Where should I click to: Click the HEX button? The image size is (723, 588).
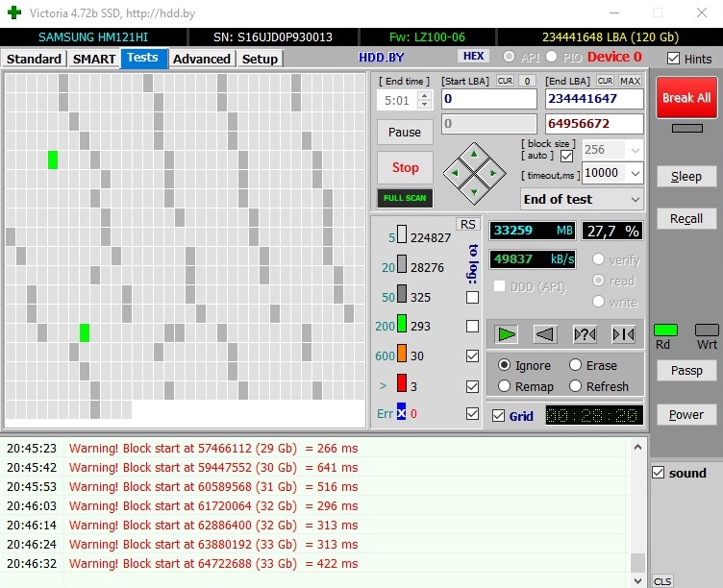coord(474,57)
